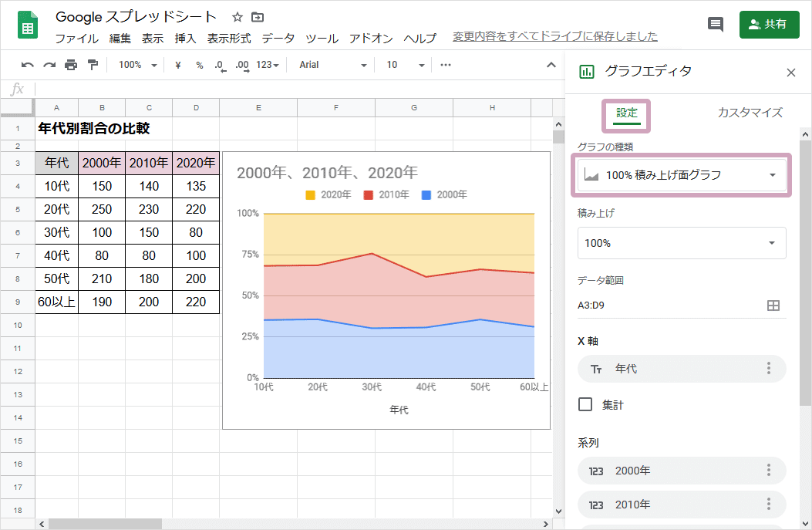
Task: Open the 積み上げ 100% dropdown
Action: click(682, 243)
